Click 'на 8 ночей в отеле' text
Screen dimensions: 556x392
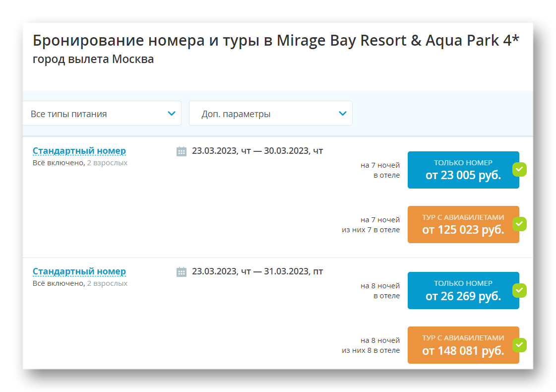point(380,291)
